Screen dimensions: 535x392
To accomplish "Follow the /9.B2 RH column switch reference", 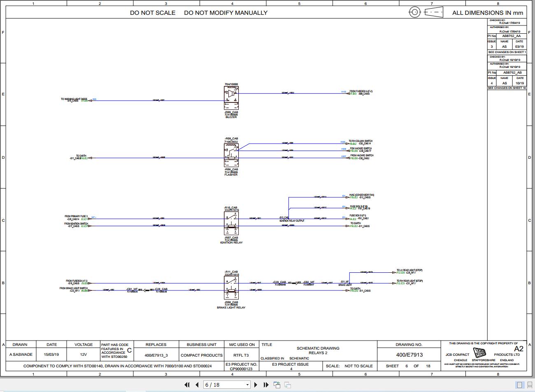I will pyautogui.click(x=353, y=143).
